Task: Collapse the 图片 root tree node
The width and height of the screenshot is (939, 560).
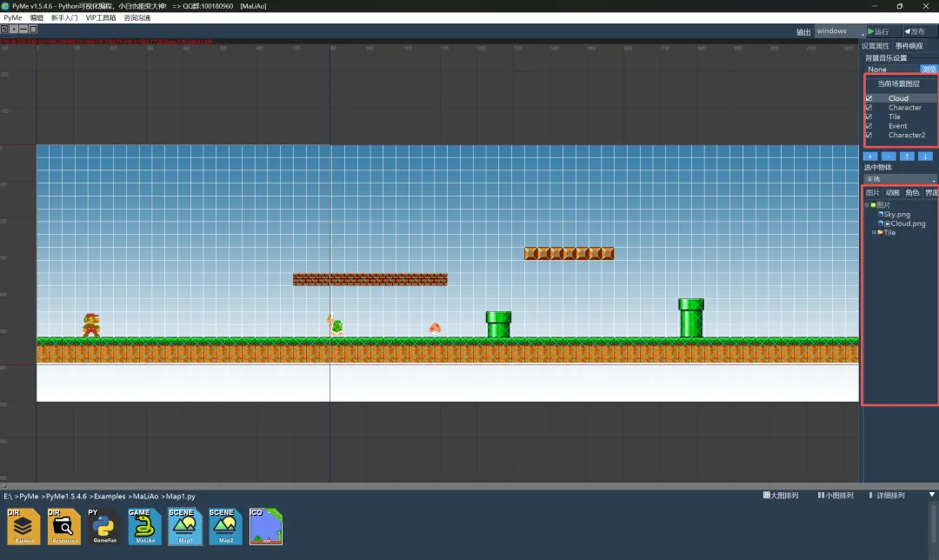Action: (x=867, y=205)
